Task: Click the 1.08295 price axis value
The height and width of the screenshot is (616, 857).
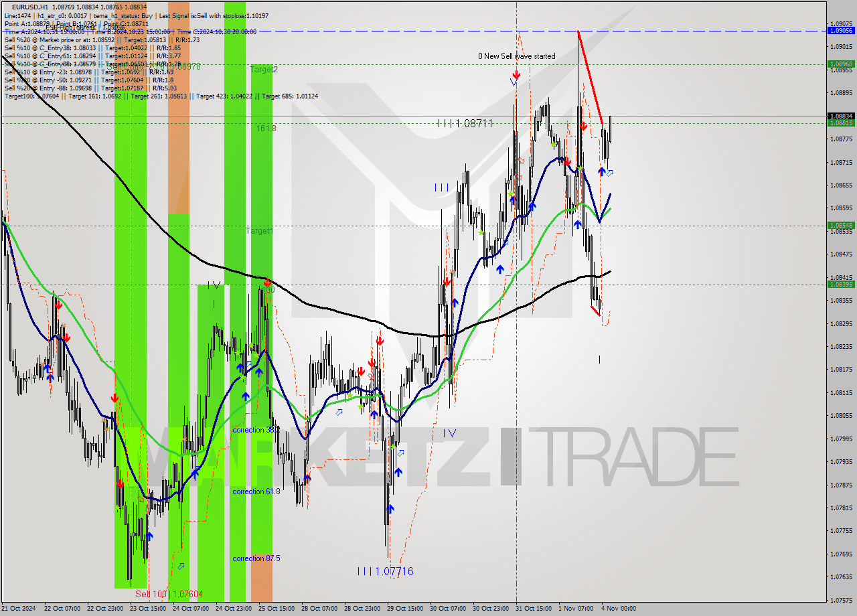Action: point(841,323)
